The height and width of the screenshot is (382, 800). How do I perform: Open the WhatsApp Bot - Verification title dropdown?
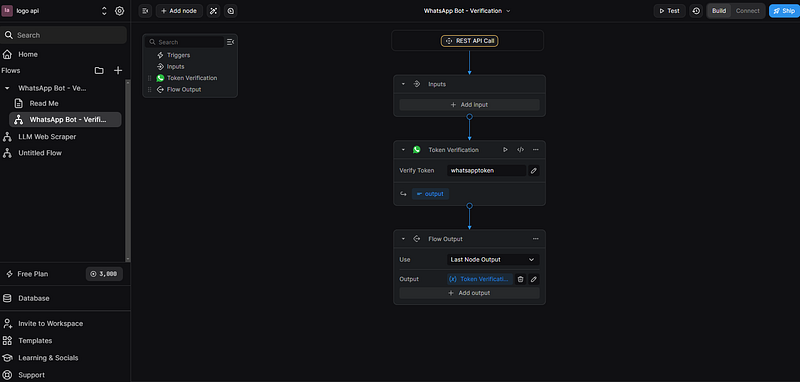[467, 11]
